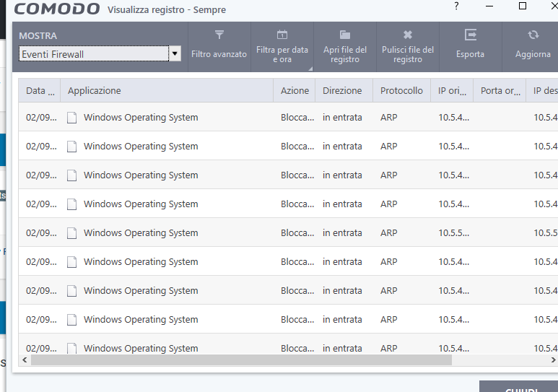Refresh the log with the Aggiorna icon
This screenshot has width=558, height=392.
(x=533, y=35)
